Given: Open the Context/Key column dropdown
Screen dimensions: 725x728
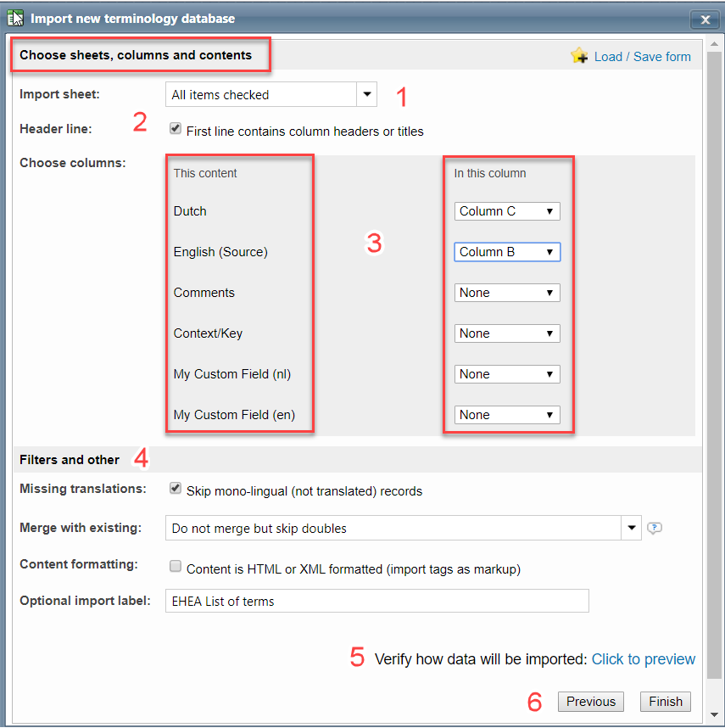Looking at the screenshot, I should 507,333.
